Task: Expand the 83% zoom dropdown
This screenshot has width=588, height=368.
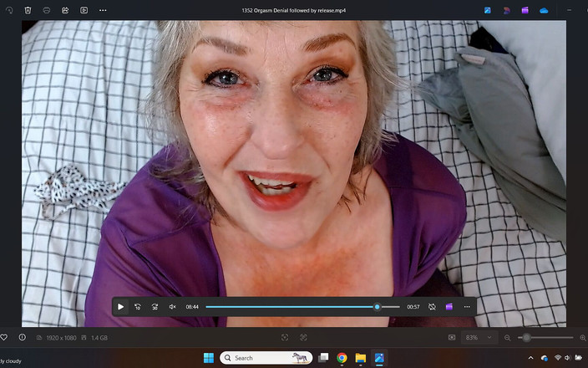Action: 489,337
